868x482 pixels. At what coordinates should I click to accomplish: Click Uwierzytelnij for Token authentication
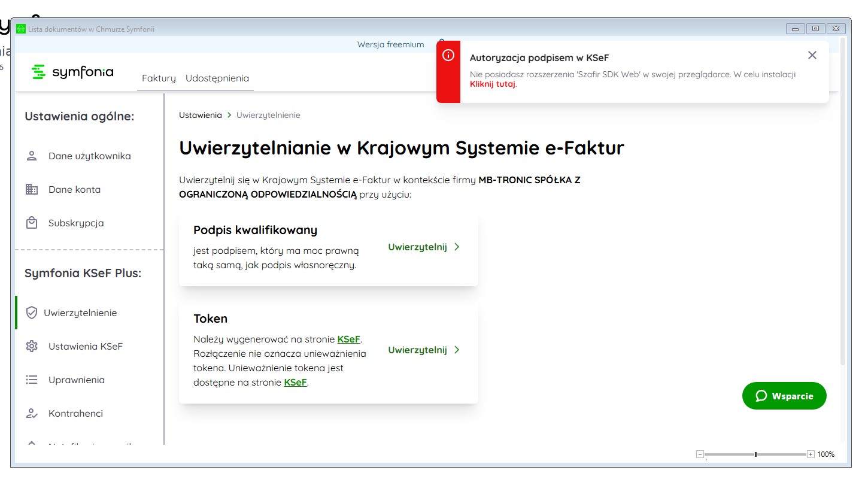pyautogui.click(x=424, y=350)
